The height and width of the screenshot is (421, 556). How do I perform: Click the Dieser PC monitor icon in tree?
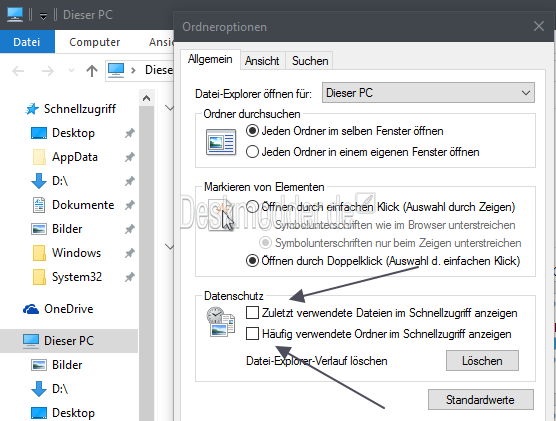click(x=31, y=340)
